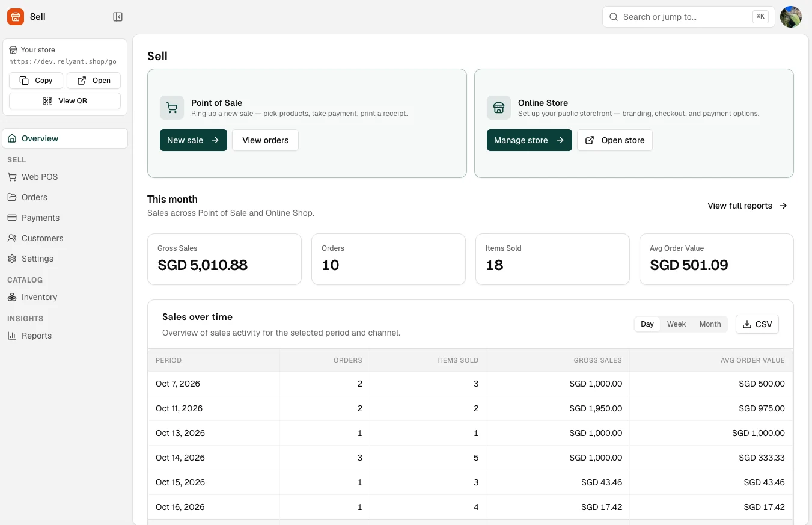Open Web POS from the sidebar
This screenshot has height=525, width=812.
point(65,177)
